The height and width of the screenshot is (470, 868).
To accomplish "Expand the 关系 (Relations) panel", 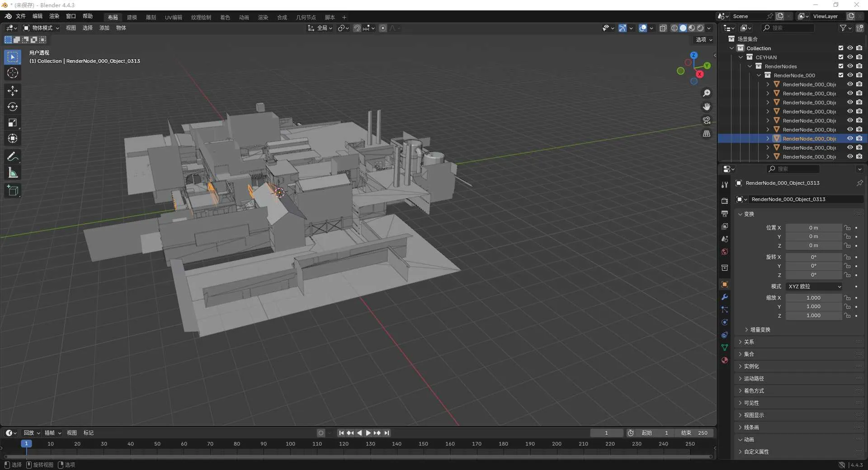I will 749,342.
